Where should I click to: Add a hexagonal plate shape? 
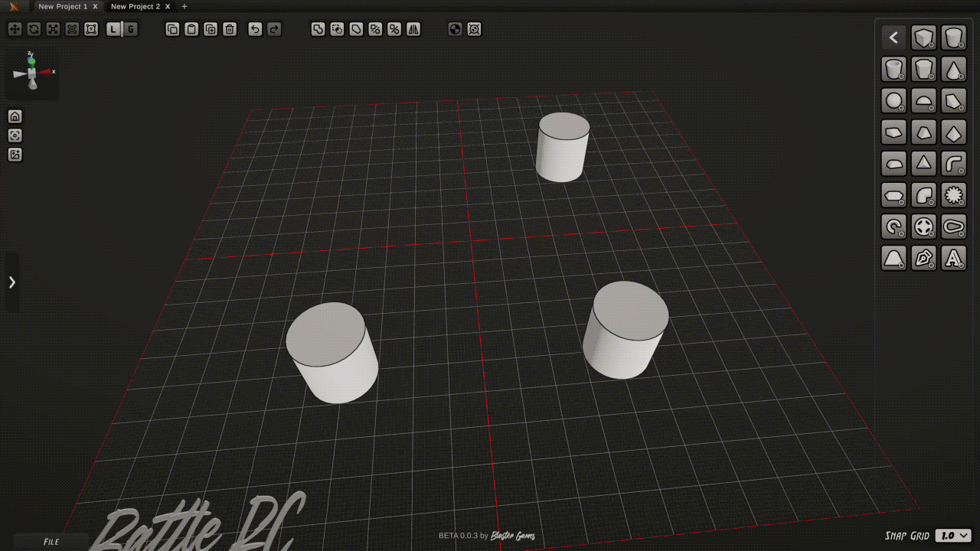pos(893,195)
